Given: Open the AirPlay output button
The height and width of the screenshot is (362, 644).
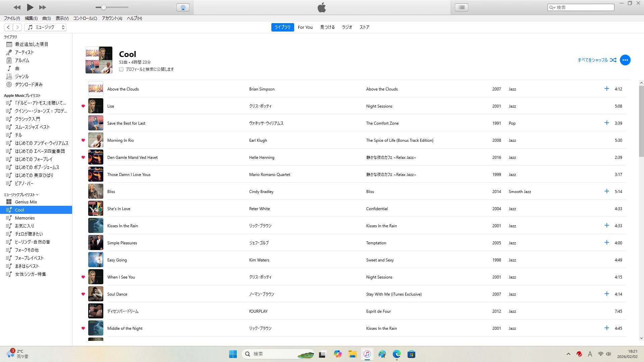Looking at the screenshot, I should [183, 7].
